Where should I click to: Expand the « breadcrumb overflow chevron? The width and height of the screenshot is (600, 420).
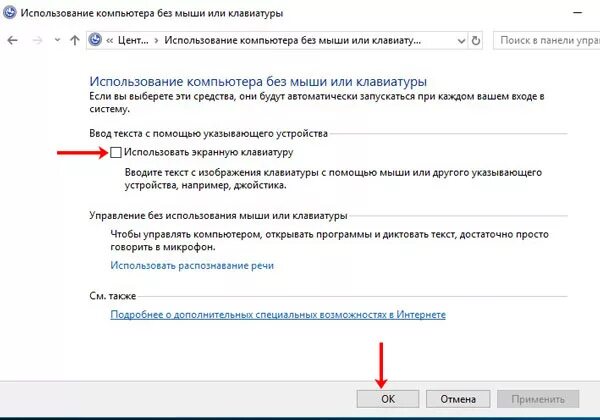[110, 41]
